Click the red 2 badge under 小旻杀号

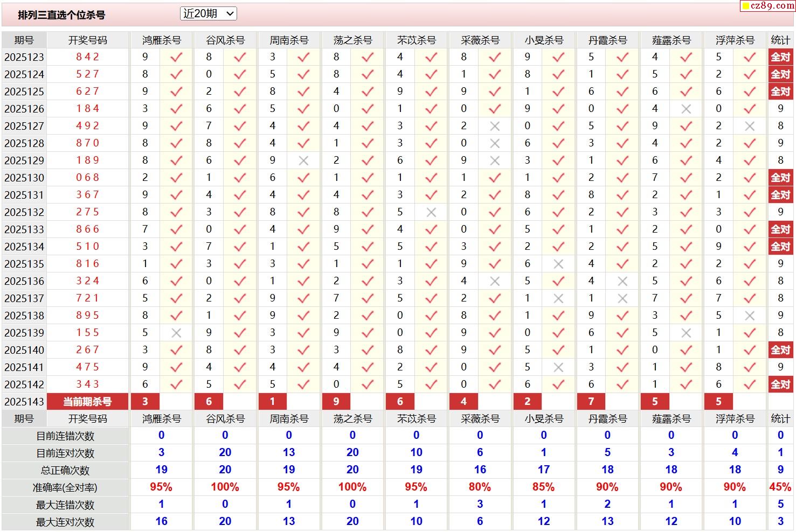click(527, 401)
